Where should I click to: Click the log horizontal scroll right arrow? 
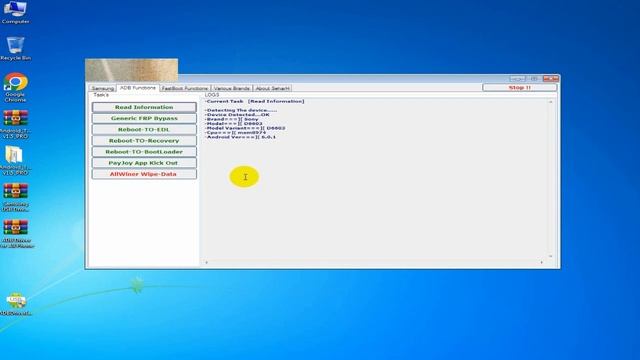(542, 262)
